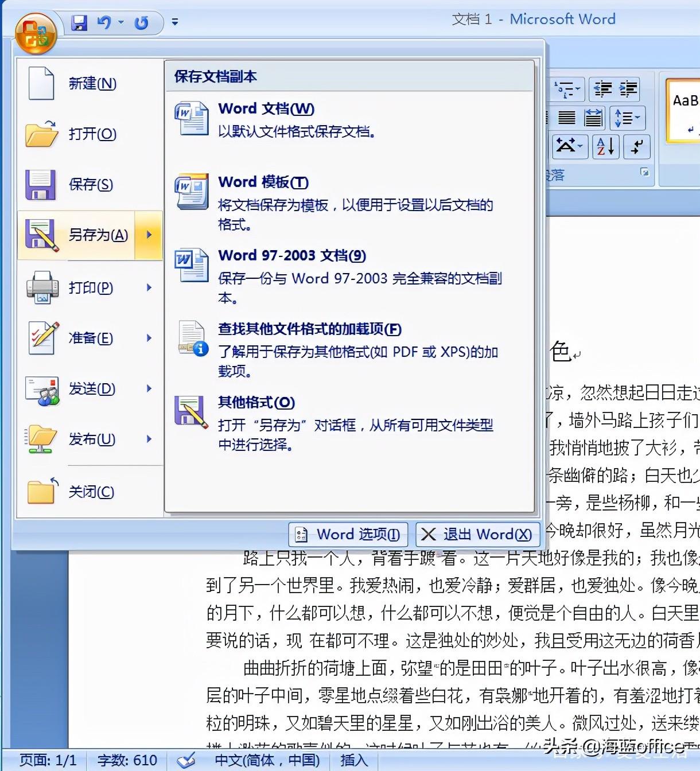The height and width of the screenshot is (771, 700).
Task: Click 字数: 610 word count
Action: (x=127, y=760)
